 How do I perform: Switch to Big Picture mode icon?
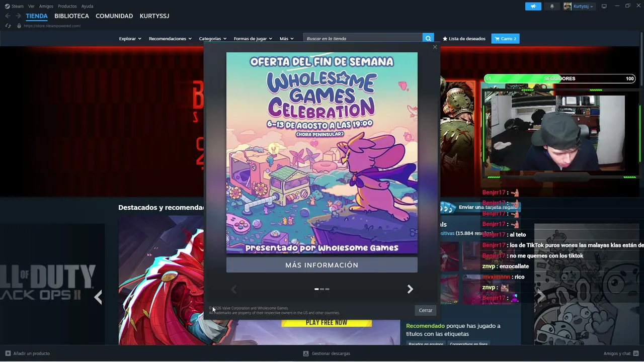tap(604, 6)
